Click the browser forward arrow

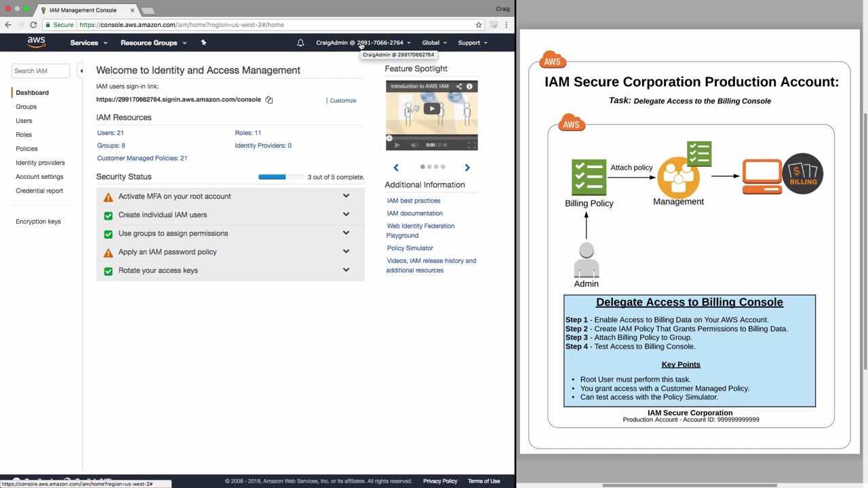(20, 25)
